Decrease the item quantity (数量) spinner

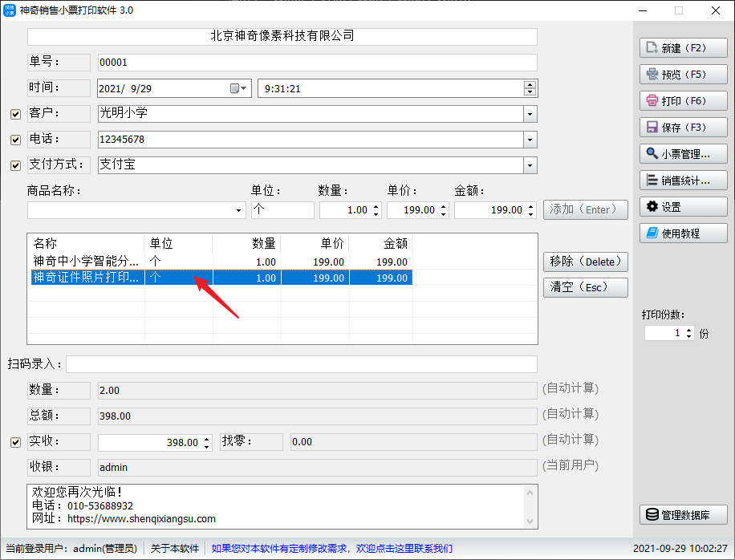376,214
